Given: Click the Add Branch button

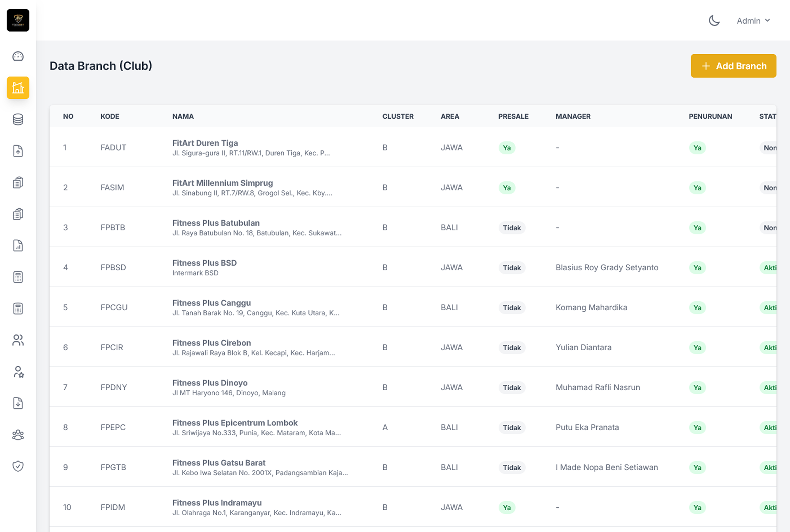Looking at the screenshot, I should 733,66.
